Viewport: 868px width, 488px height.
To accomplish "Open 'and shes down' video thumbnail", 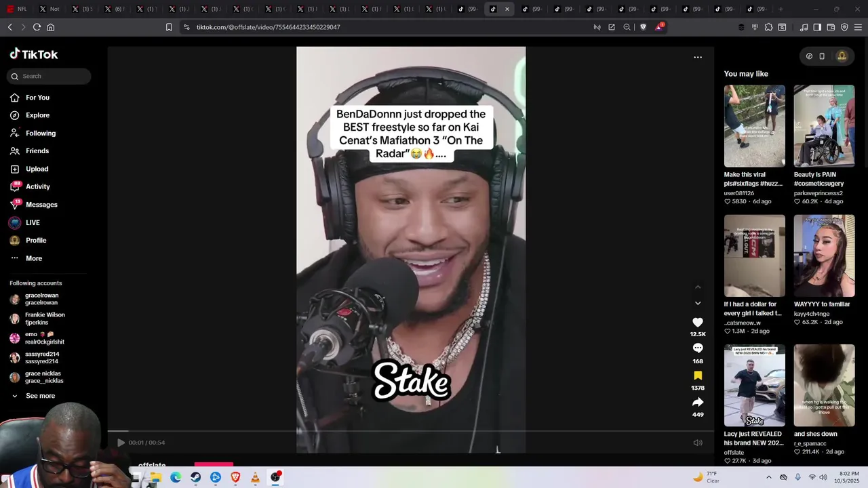I will (824, 386).
